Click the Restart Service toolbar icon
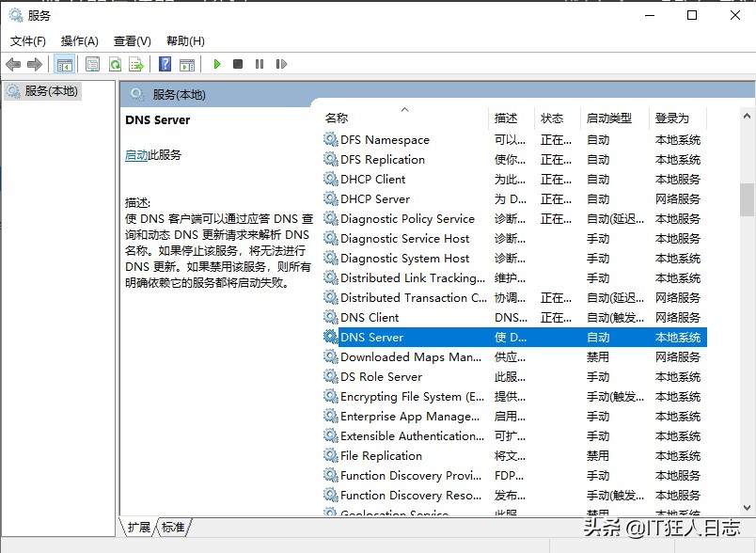The height and width of the screenshot is (553, 756). pos(282,64)
